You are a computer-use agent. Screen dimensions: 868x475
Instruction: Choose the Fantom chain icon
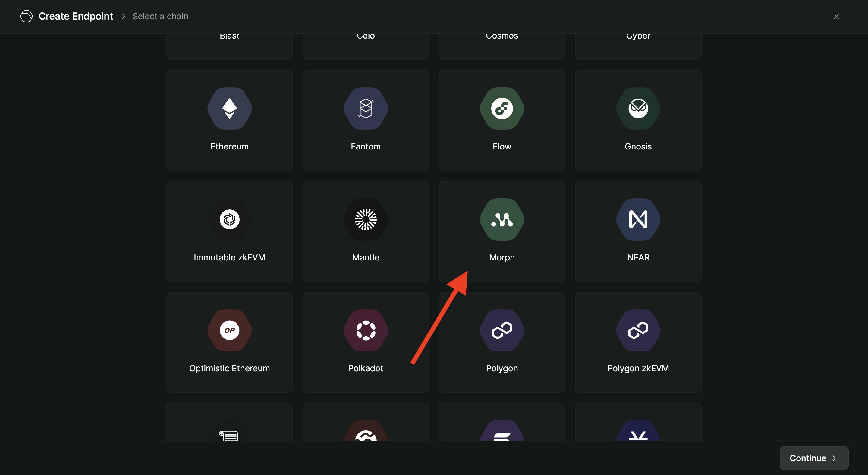coord(366,109)
